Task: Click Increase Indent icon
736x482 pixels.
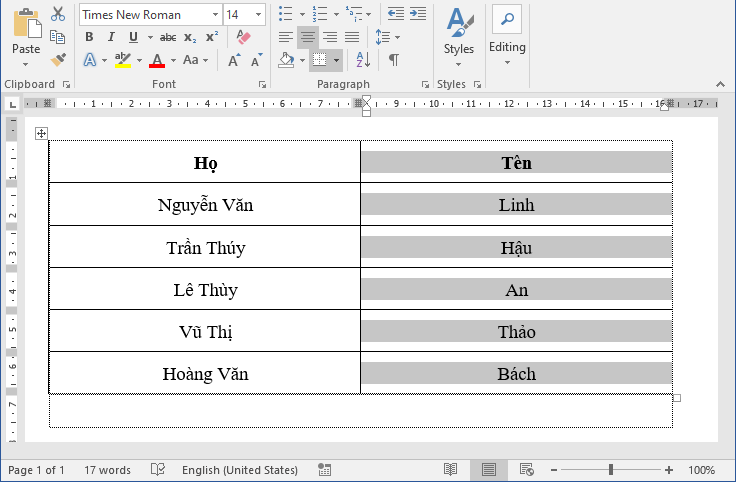Action: point(418,14)
